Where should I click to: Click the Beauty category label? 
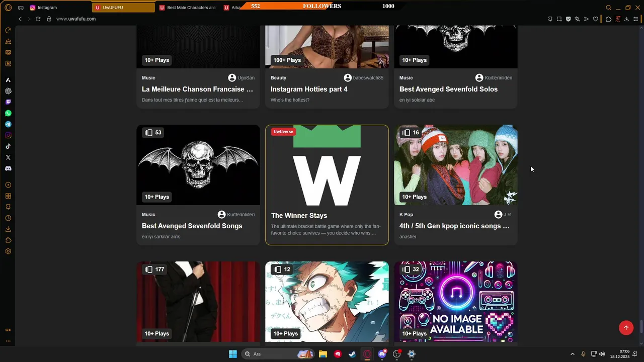click(278, 78)
